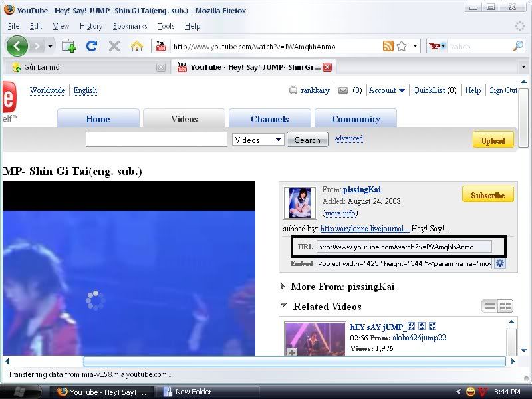This screenshot has width=532, height=399.
Task: Click the inbox envelope icon
Action: [x=343, y=90]
